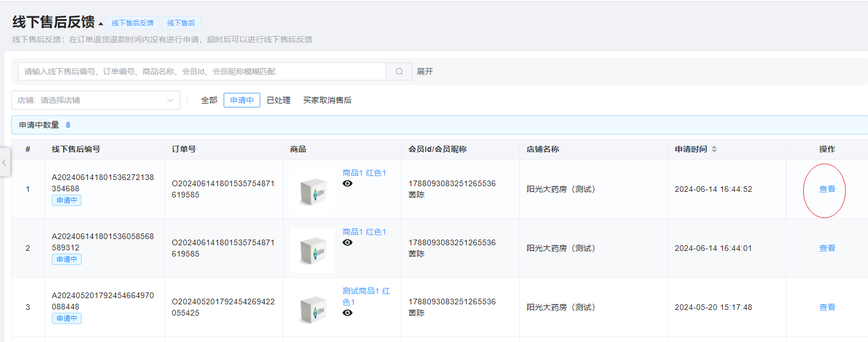Click the search magnifier button
The image size is (868, 342).
point(399,71)
